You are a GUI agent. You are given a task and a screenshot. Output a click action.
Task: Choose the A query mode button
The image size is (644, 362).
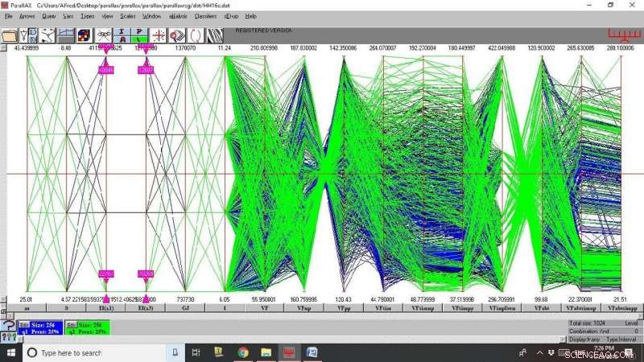point(122,39)
